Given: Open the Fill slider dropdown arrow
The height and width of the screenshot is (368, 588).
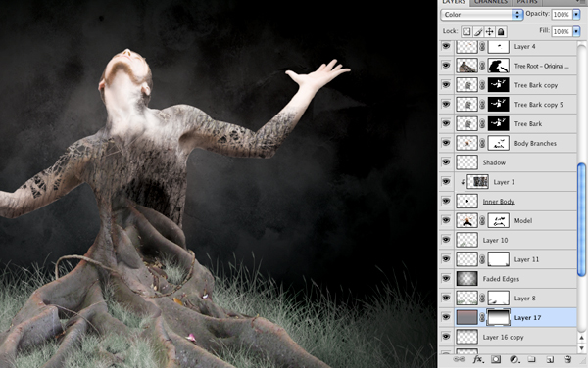Looking at the screenshot, I should click(x=576, y=32).
